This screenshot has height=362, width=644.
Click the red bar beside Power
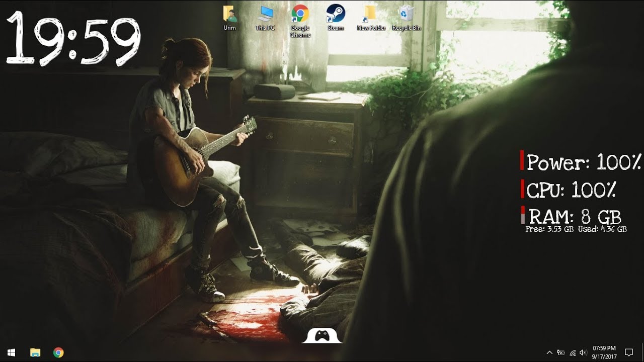[x=522, y=160]
